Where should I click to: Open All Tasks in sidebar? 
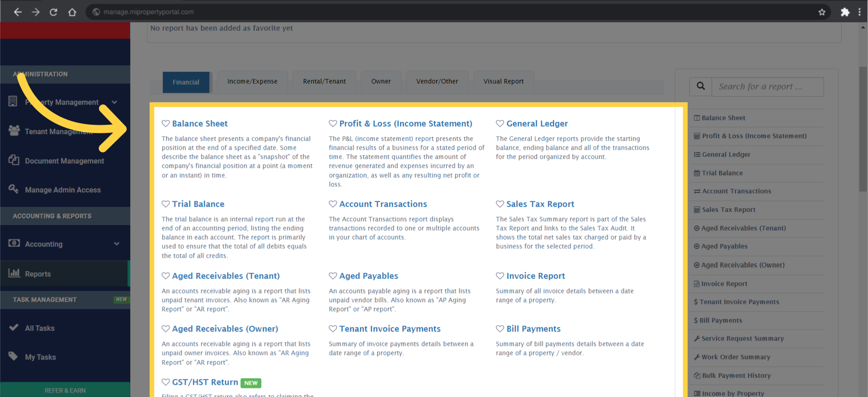pos(40,328)
